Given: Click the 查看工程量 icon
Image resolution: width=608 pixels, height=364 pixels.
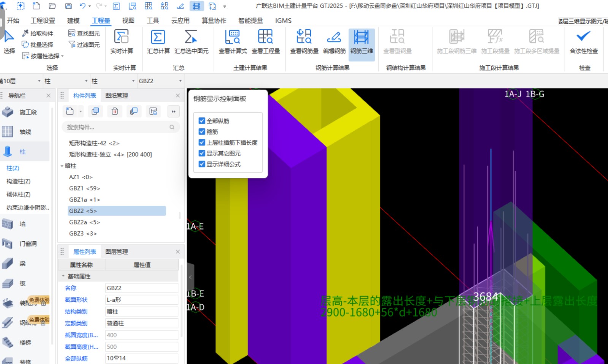Looking at the screenshot, I should (265, 38).
